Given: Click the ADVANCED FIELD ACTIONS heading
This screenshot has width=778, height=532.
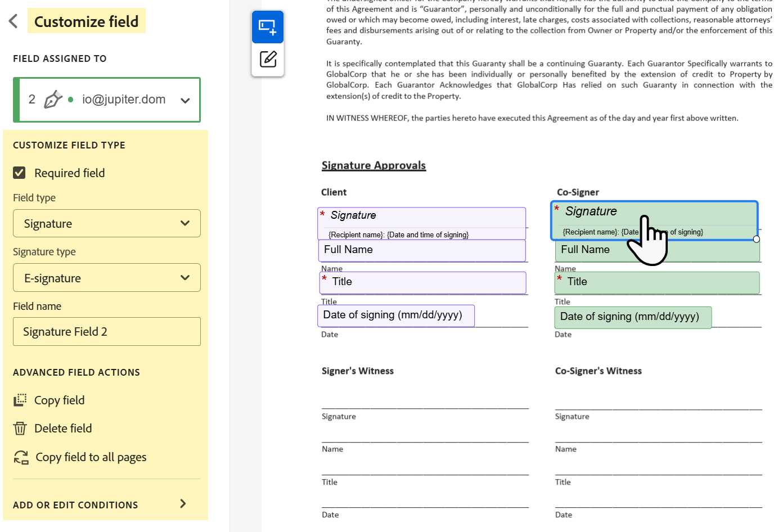Looking at the screenshot, I should coord(77,372).
